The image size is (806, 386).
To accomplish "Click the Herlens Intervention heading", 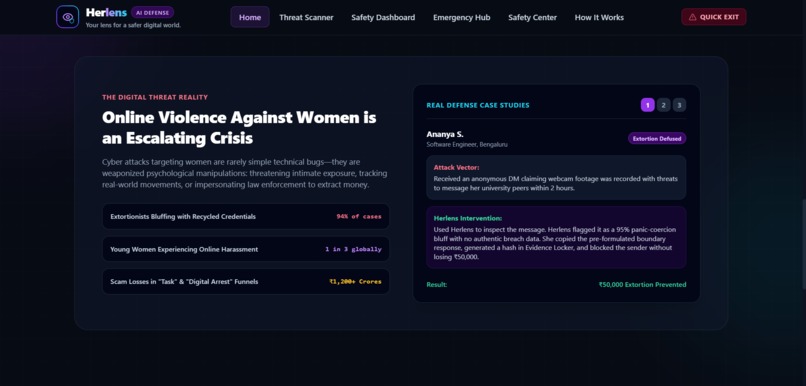I will (x=468, y=218).
